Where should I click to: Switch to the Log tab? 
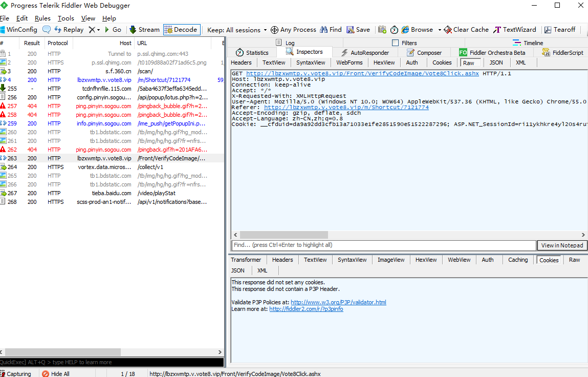(286, 43)
